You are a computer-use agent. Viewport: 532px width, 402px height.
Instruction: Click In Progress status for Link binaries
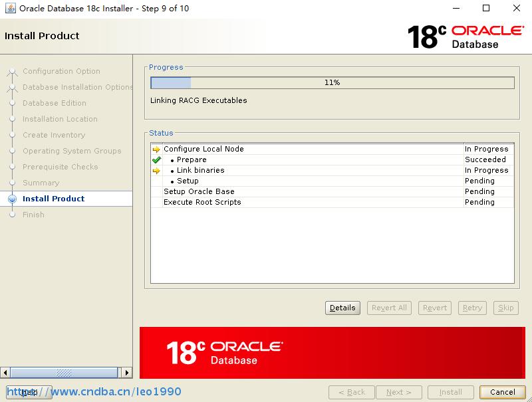coord(487,171)
